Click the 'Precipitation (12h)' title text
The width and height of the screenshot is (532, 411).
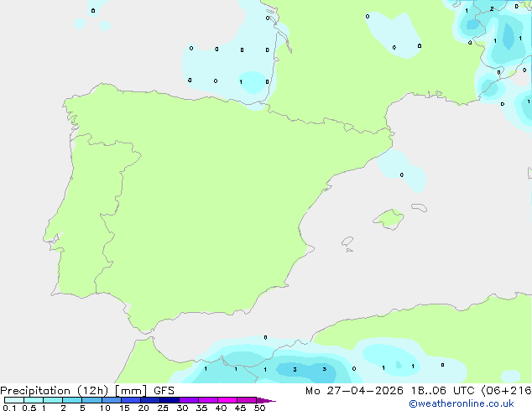(54, 391)
